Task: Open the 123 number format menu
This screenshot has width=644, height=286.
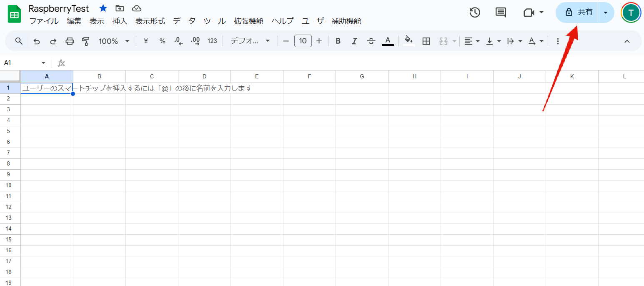Action: pos(212,41)
